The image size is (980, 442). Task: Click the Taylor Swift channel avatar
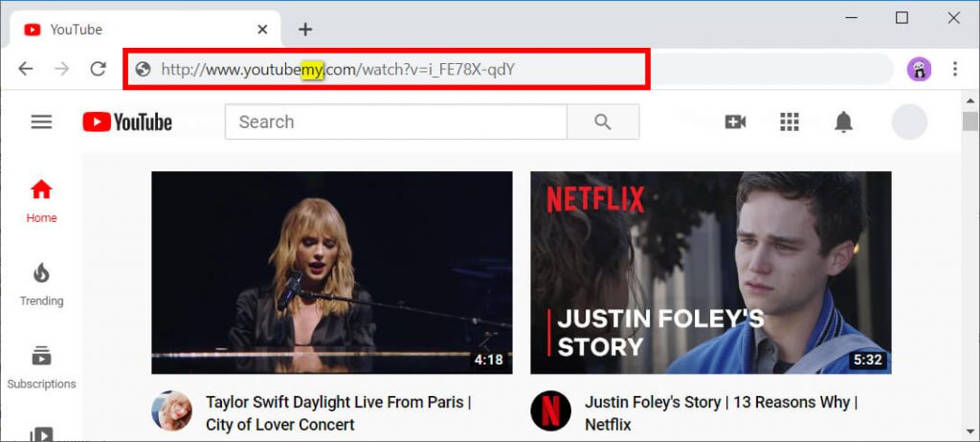pyautogui.click(x=172, y=410)
